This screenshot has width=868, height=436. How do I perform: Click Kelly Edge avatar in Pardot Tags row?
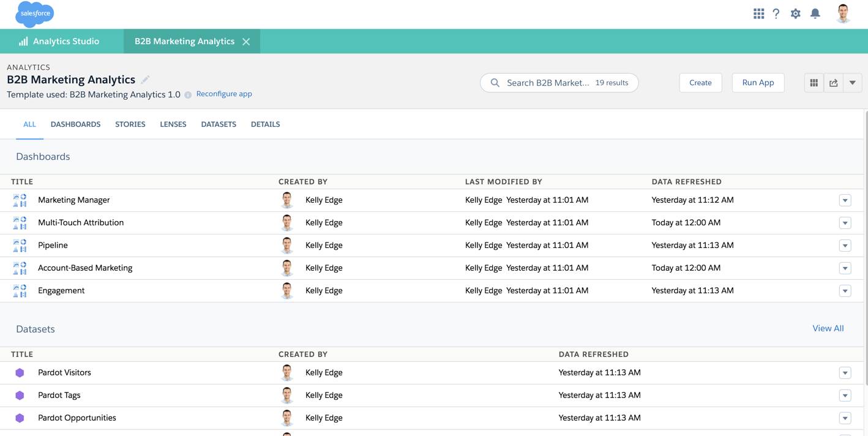(286, 396)
